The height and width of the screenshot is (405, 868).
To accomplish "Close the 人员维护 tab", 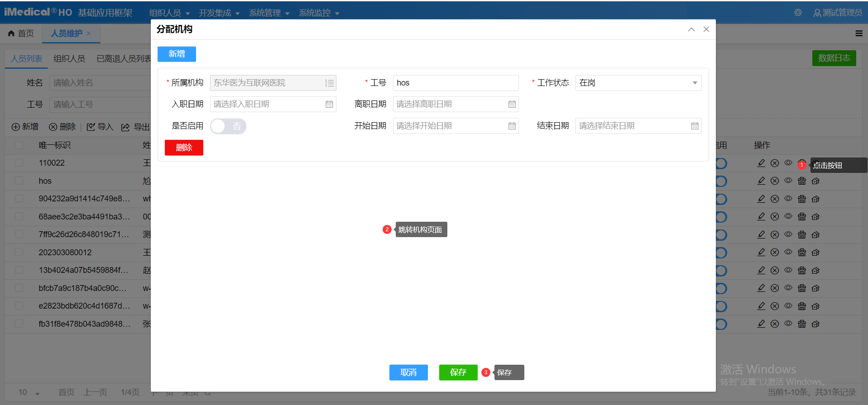I will point(89,33).
